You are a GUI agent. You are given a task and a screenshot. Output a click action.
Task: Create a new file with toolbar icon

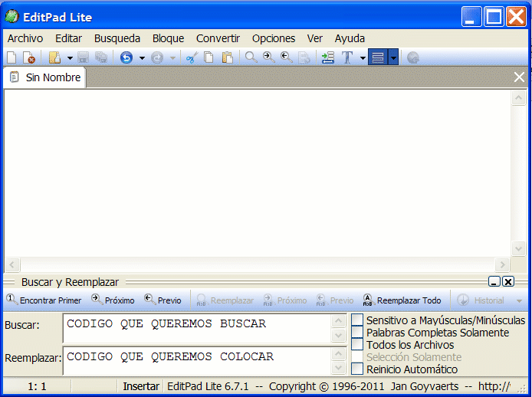pyautogui.click(x=11, y=57)
